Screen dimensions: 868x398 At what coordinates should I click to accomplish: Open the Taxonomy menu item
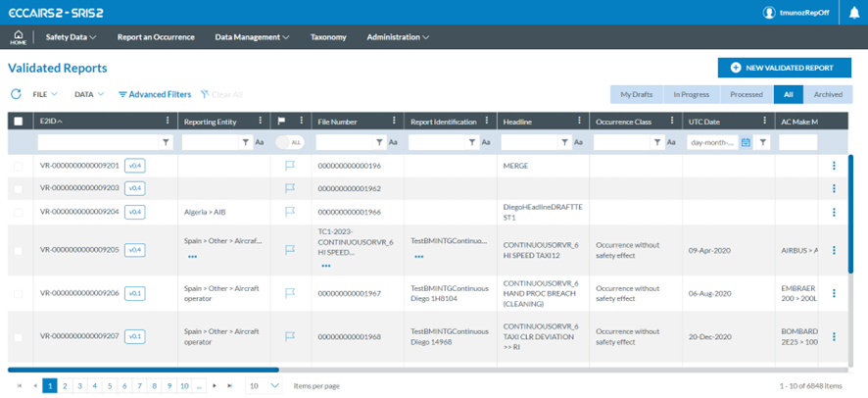[327, 37]
